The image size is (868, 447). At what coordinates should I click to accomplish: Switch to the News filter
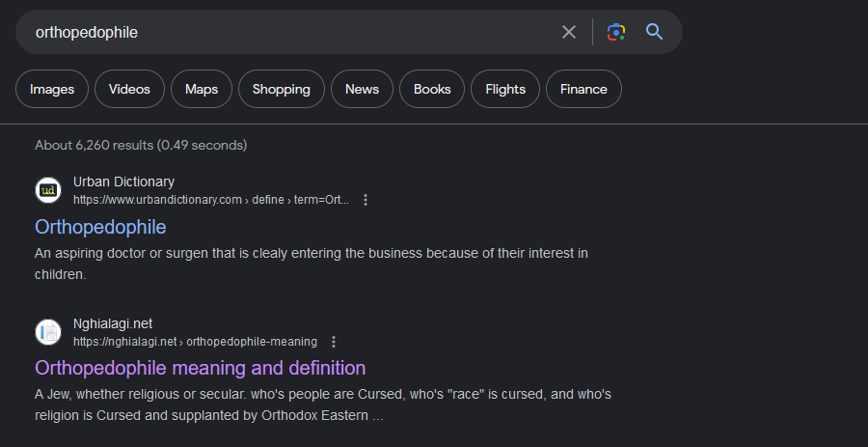362,89
